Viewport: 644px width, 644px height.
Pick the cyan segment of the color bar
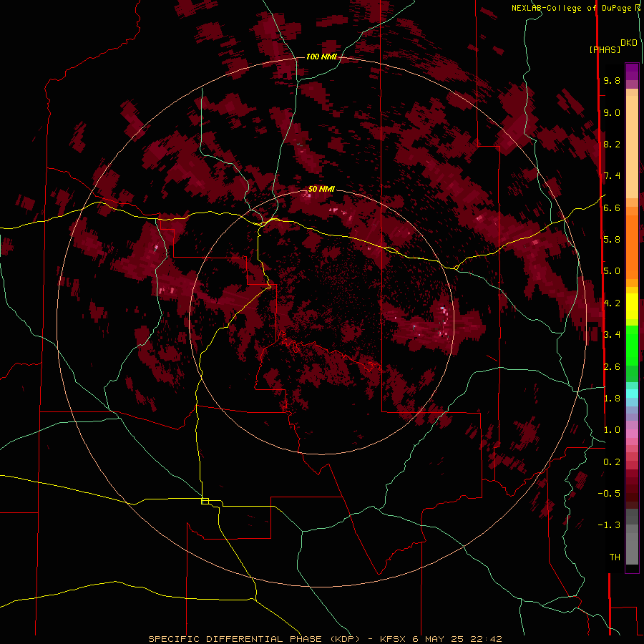tap(632, 393)
